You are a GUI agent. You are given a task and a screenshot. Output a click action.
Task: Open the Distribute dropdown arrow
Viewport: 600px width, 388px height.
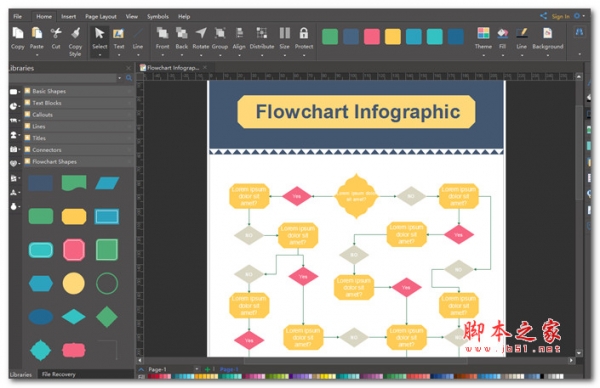262,55
